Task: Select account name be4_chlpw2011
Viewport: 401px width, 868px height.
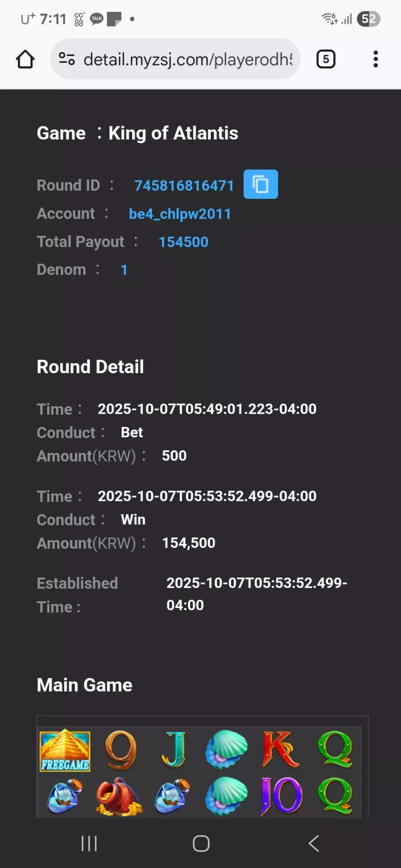Action: 180,214
